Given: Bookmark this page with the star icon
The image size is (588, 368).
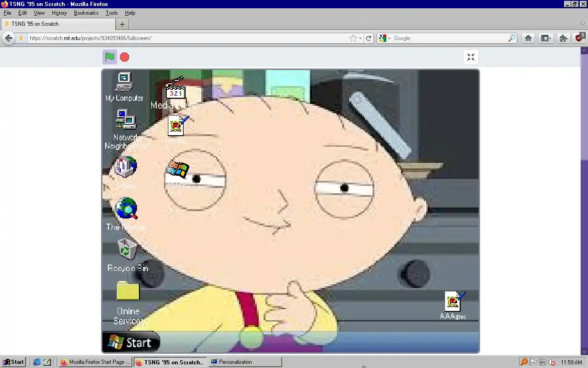Looking at the screenshot, I should [353, 38].
